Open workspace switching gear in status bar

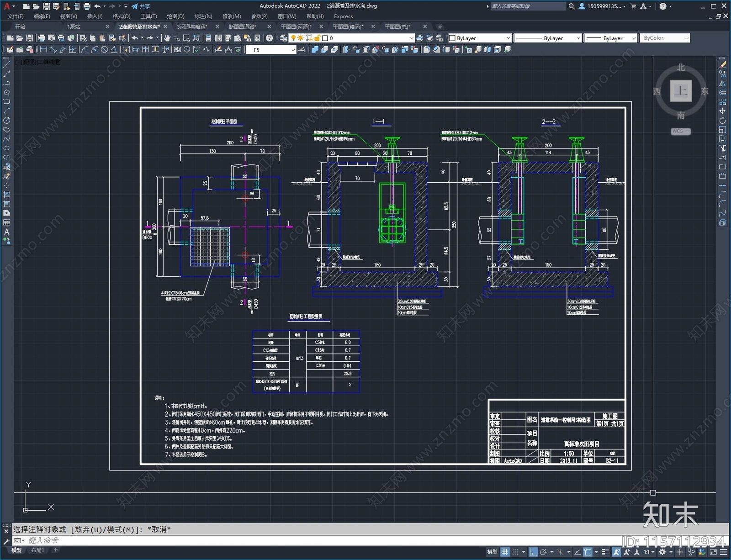click(x=662, y=552)
